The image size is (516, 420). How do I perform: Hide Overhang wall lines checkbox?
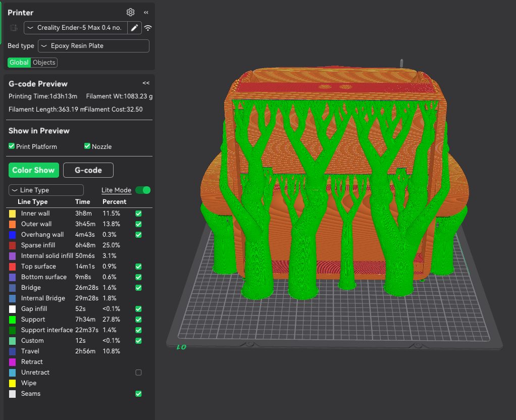click(x=138, y=235)
